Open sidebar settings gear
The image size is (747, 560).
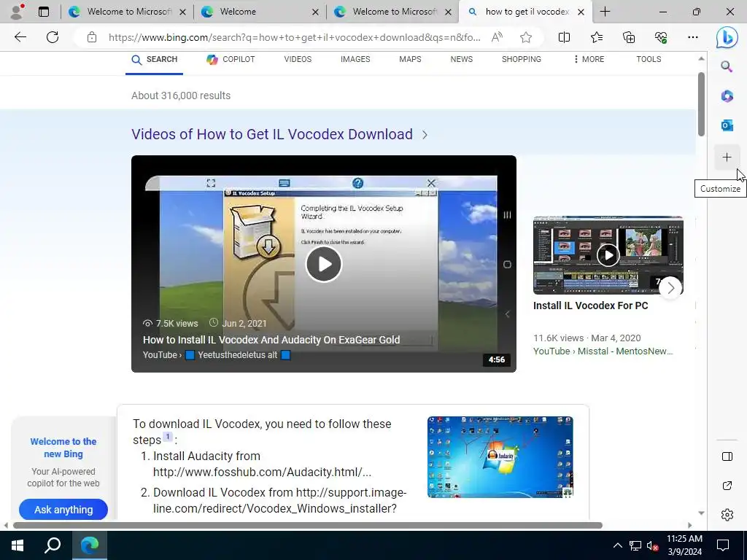pyautogui.click(x=727, y=515)
